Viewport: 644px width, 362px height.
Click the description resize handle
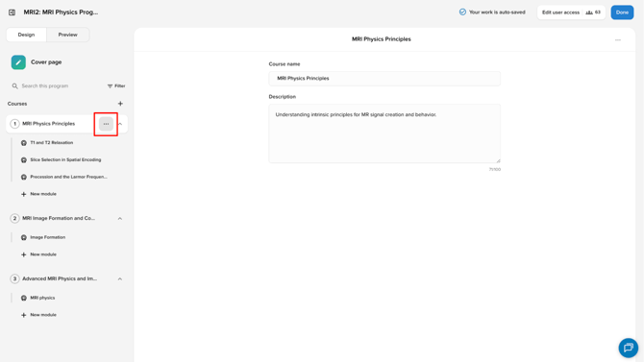[x=498, y=160]
